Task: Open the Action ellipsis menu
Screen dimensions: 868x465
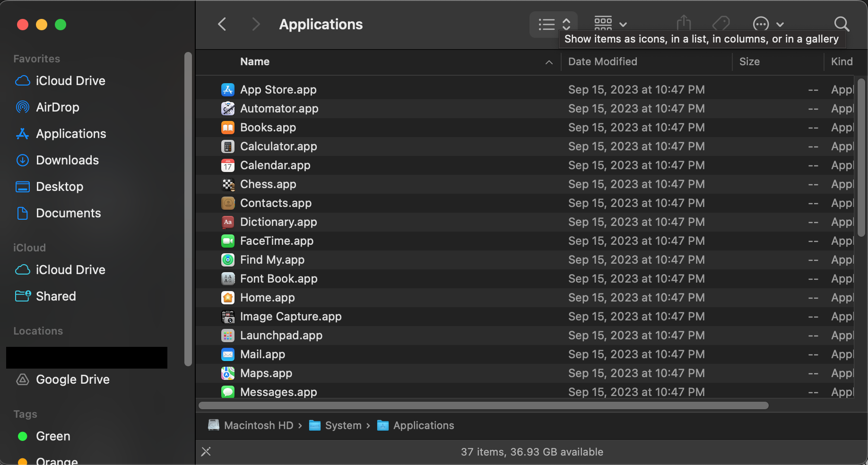Action: pyautogui.click(x=768, y=24)
